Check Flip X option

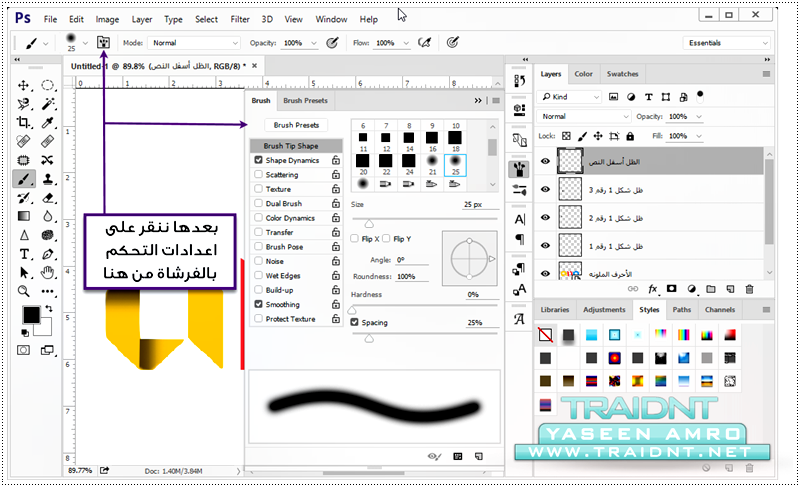pyautogui.click(x=355, y=238)
